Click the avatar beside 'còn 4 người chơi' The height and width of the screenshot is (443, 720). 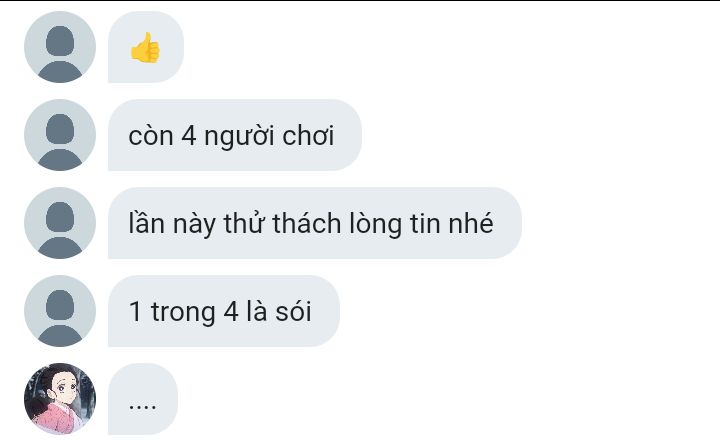[60, 135]
